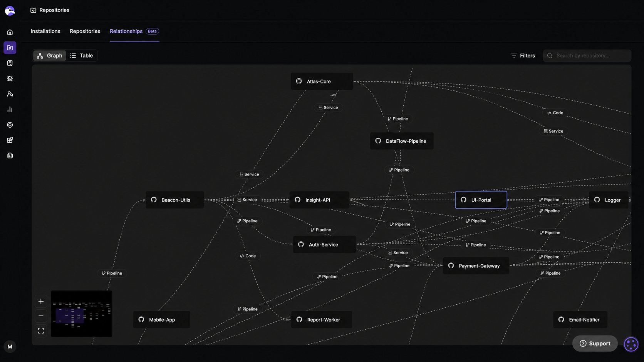
Task: Switch to Graph view
Action: pyautogui.click(x=50, y=55)
